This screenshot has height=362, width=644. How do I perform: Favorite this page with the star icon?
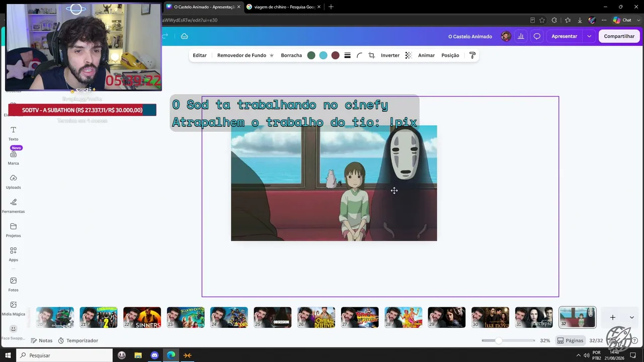[x=542, y=20]
